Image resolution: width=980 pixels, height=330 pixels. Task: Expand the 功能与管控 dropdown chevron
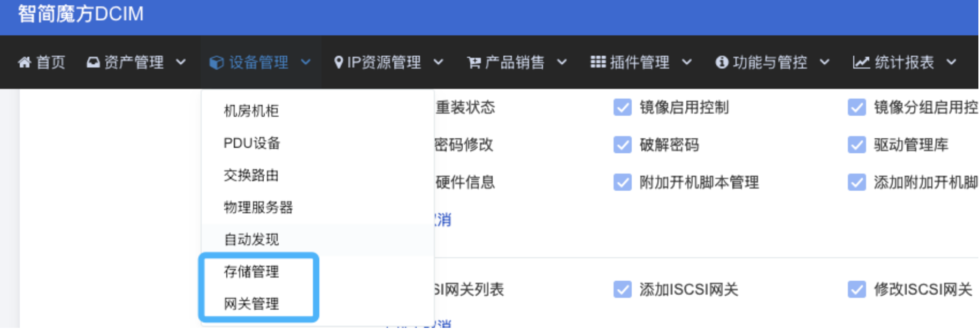pos(824,62)
